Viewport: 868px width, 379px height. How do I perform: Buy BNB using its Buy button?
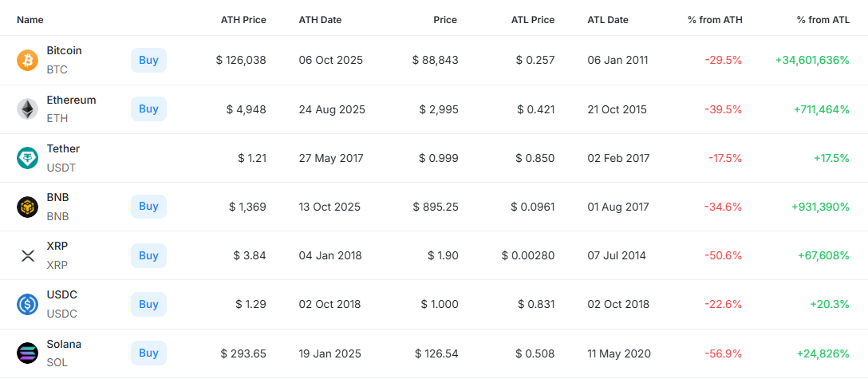pos(148,207)
